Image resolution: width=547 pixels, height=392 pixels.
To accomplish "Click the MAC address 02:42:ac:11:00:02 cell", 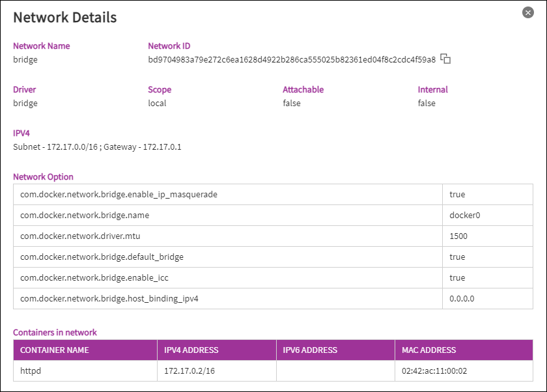I will point(434,371).
